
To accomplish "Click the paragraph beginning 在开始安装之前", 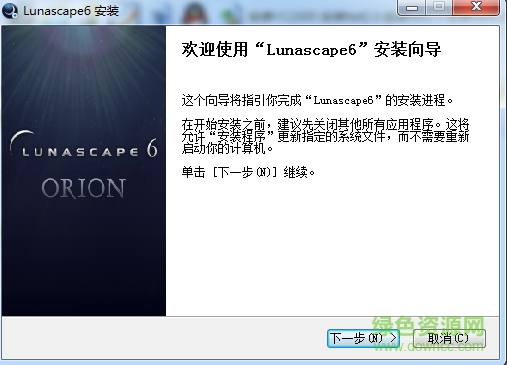I will click(325, 136).
